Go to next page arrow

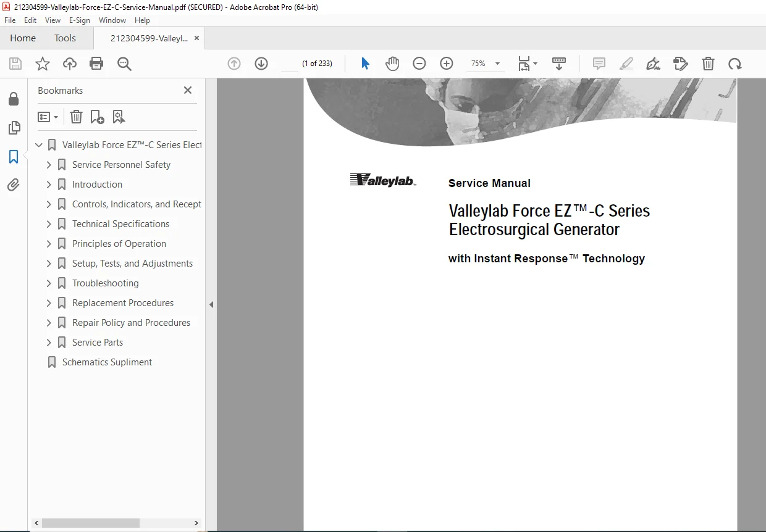click(261, 64)
